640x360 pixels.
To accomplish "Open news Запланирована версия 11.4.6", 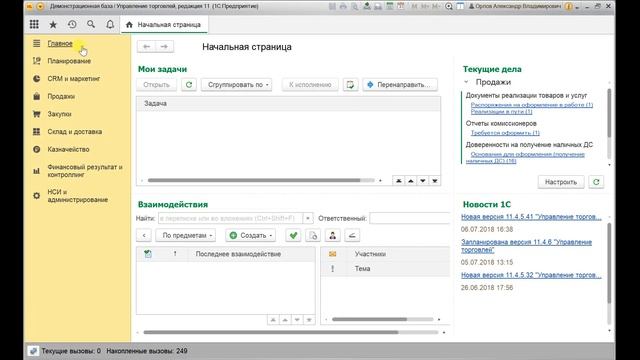I will click(526, 246).
